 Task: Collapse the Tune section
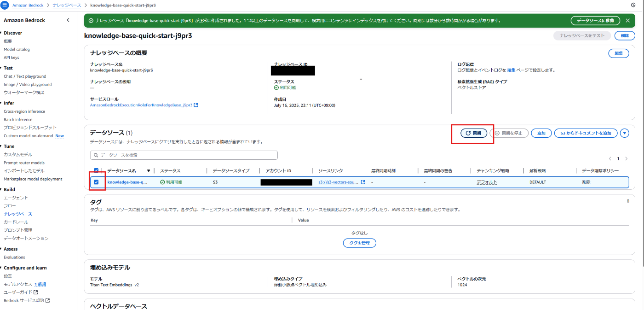[x=1, y=146]
